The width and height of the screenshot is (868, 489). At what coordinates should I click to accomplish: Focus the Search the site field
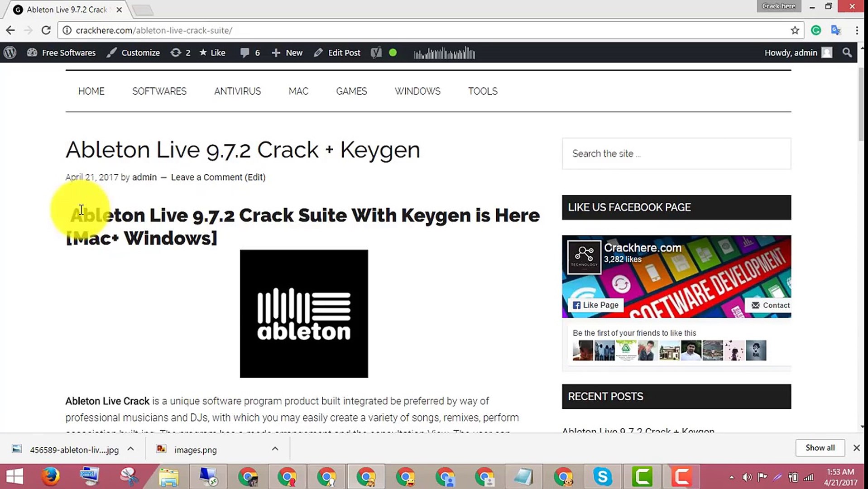click(676, 153)
